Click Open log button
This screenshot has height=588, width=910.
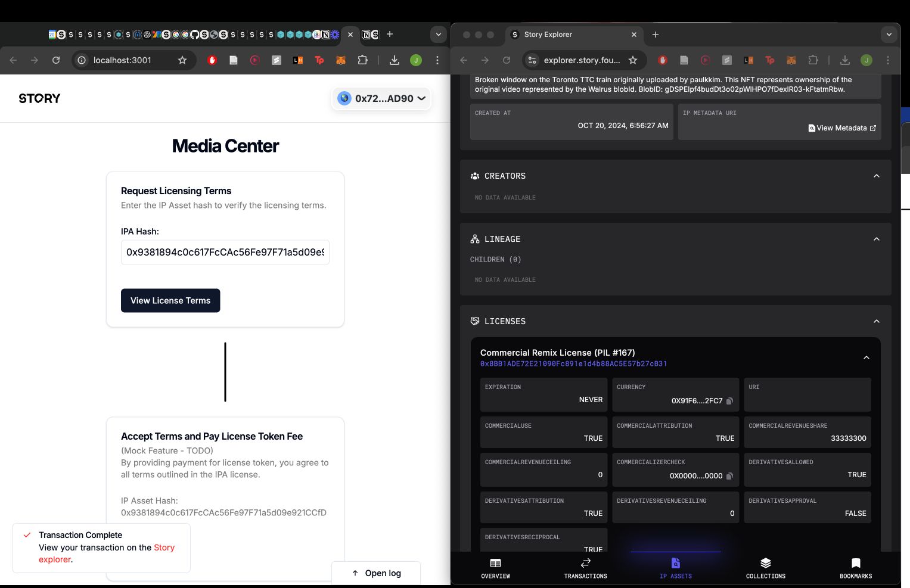[x=376, y=573]
